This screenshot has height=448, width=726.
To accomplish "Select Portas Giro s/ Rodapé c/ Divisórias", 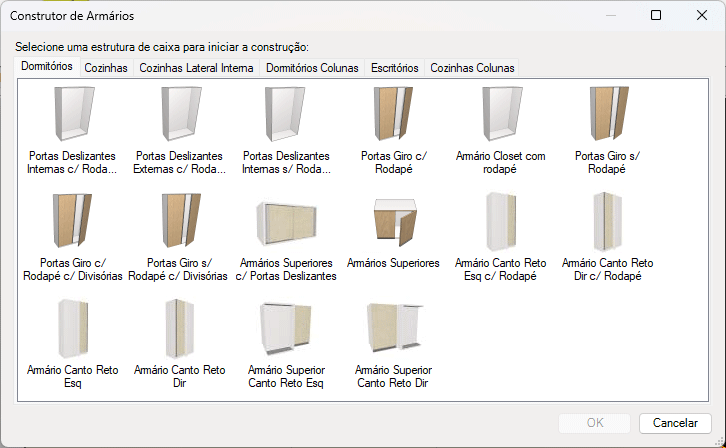I will [178, 223].
